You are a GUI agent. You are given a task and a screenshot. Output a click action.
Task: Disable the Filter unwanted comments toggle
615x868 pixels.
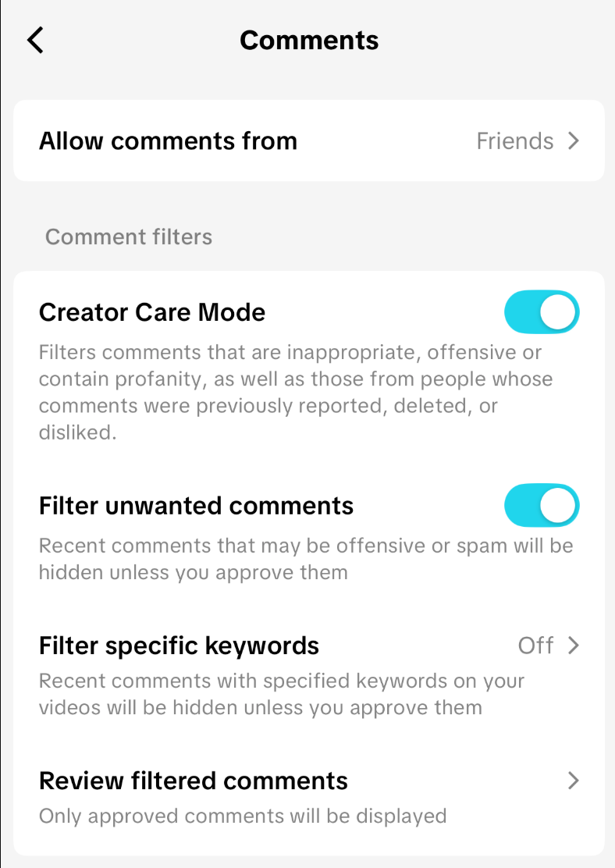click(542, 505)
